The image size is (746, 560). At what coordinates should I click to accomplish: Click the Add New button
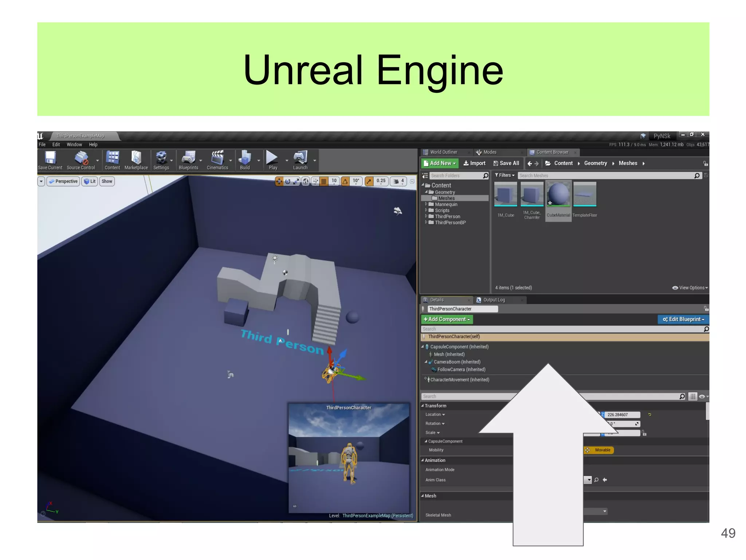coord(440,163)
